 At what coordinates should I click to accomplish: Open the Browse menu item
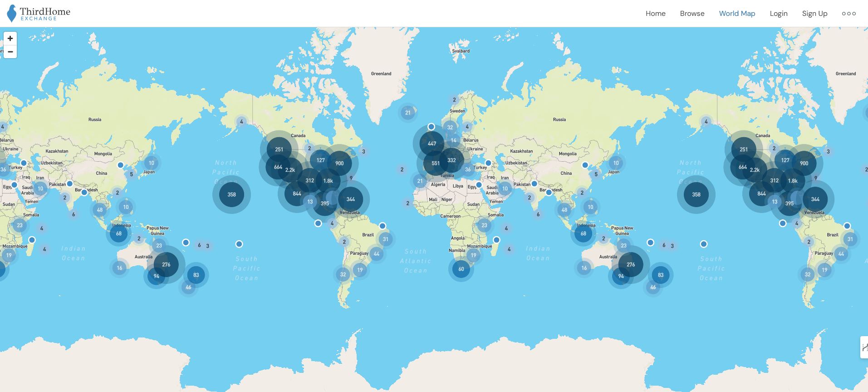tap(692, 14)
